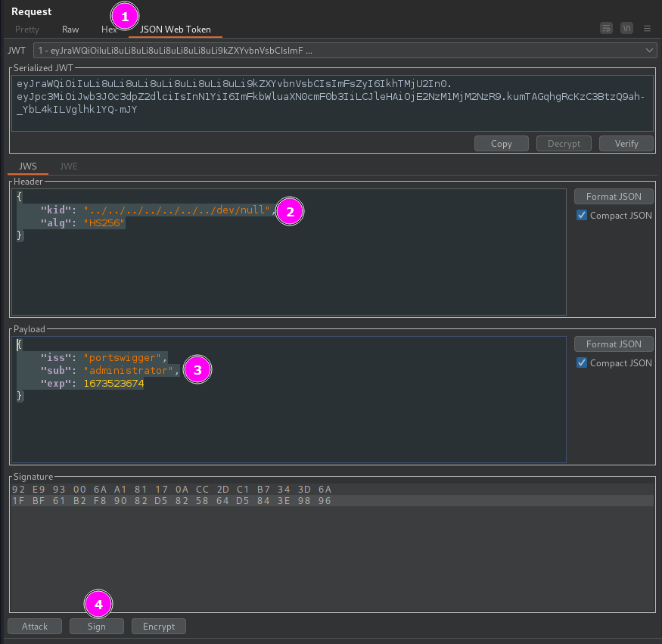Open the JWE sub-tab
Image resolution: width=662 pixels, height=644 pixels.
click(69, 166)
